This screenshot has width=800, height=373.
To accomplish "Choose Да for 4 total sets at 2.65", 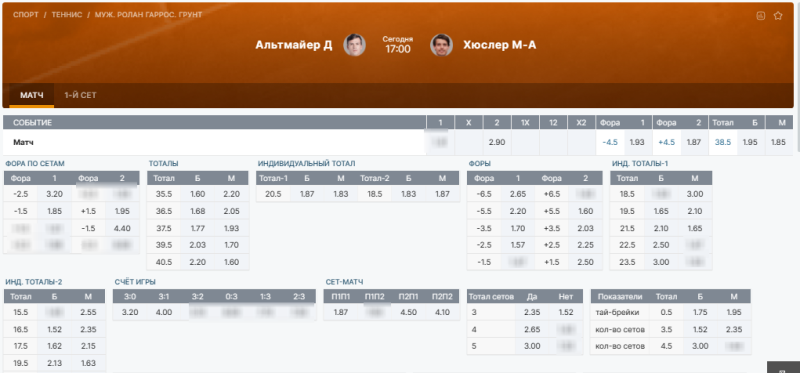I will pyautogui.click(x=532, y=330).
